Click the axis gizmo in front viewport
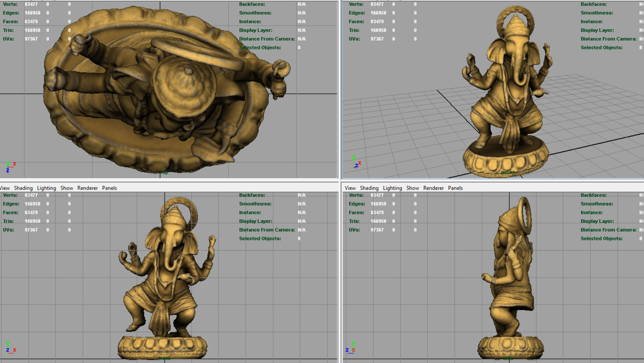644x363 pixels. pyautogui.click(x=10, y=347)
